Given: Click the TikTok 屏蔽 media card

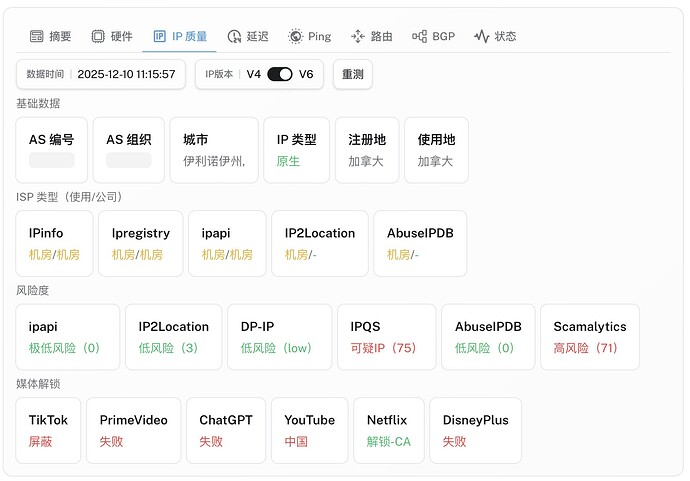Looking at the screenshot, I should (x=48, y=430).
